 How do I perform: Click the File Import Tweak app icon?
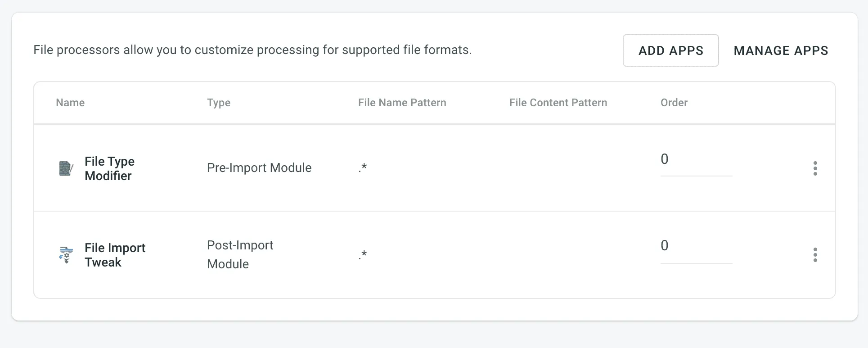point(66,255)
